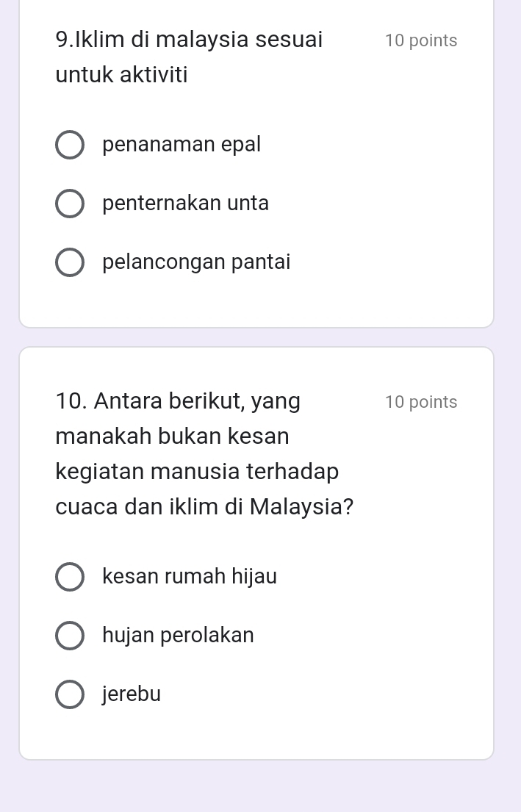The height and width of the screenshot is (812, 521).
Task: Click the "pelancongan pantai" option label
Action: (196, 262)
